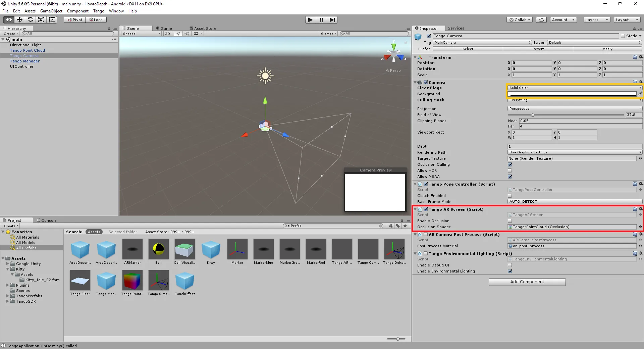Screen dimensions: 644x349
Task: Open the Layers dropdown in toolbar
Action: [596, 20]
